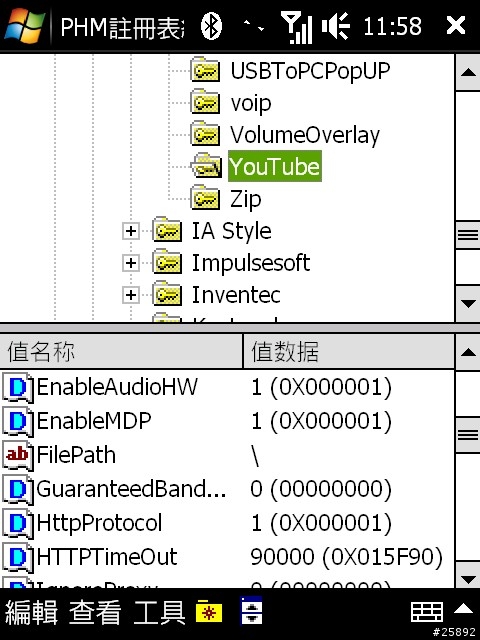Click the HTTPTimeOut DWORD icon
480x640 pixels.
[x=18, y=557]
